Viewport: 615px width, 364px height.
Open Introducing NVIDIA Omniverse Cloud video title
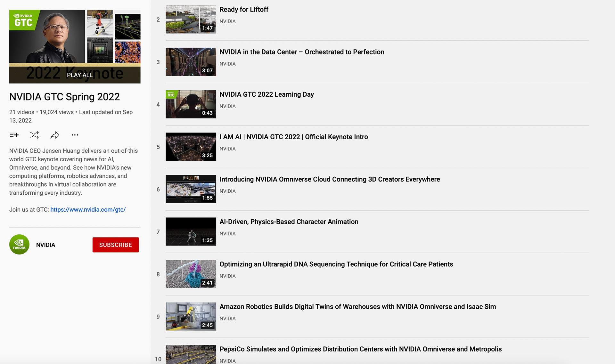(330, 179)
